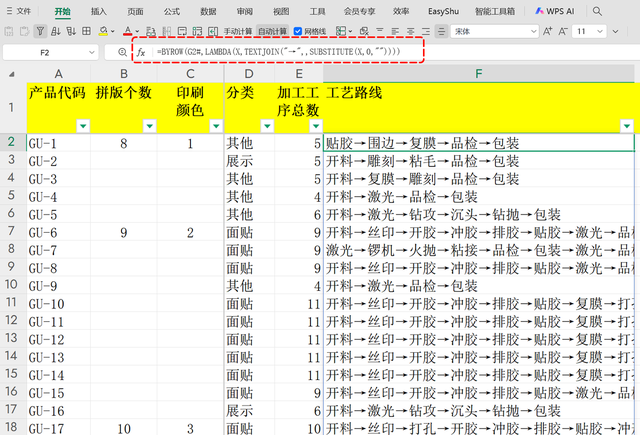
Task: Open filter dropdown for 工艺路线
Action: pyautogui.click(x=627, y=126)
